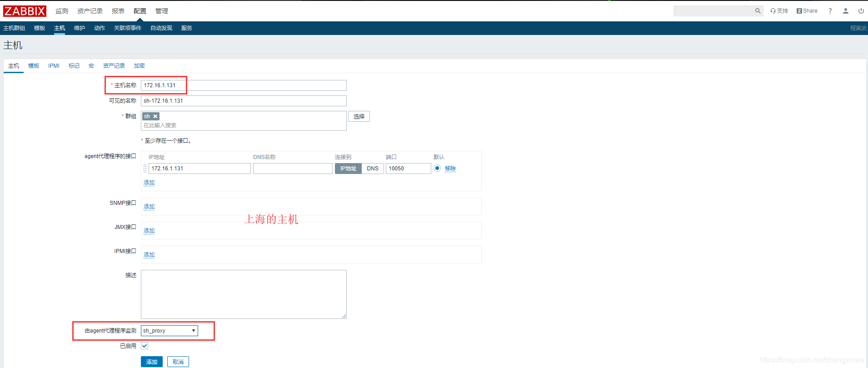Switch to the 资产记录 form tab
Image resolution: width=868 pixels, height=368 pixels.
pos(114,66)
